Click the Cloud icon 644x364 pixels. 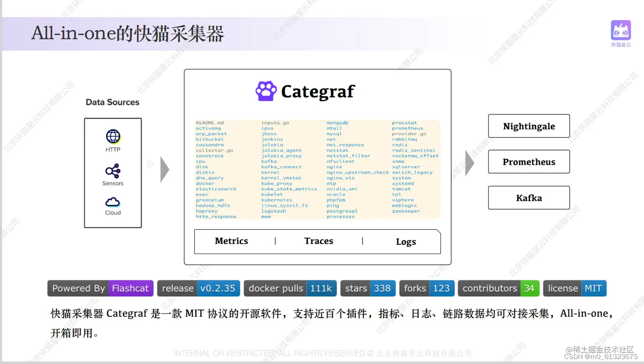[113, 202]
